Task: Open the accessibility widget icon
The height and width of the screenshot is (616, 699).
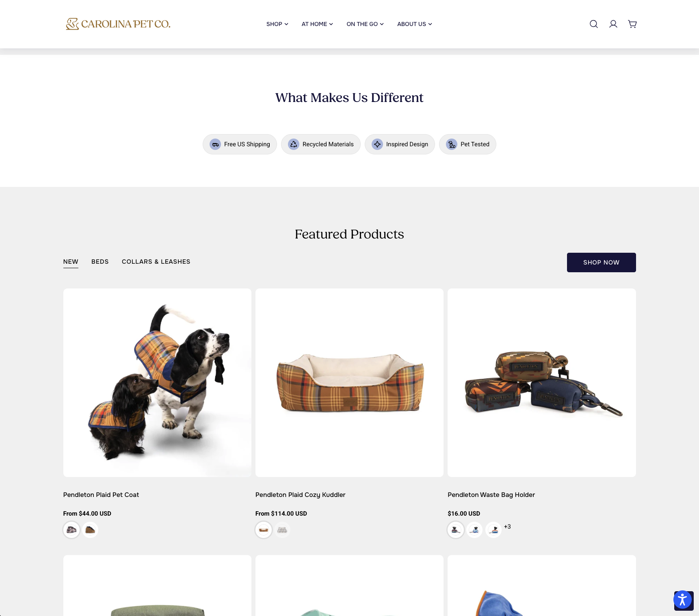Action: point(682,599)
